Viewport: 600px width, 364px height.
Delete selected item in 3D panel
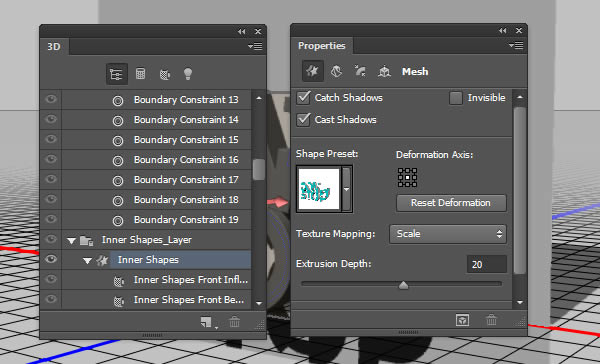[x=235, y=322]
